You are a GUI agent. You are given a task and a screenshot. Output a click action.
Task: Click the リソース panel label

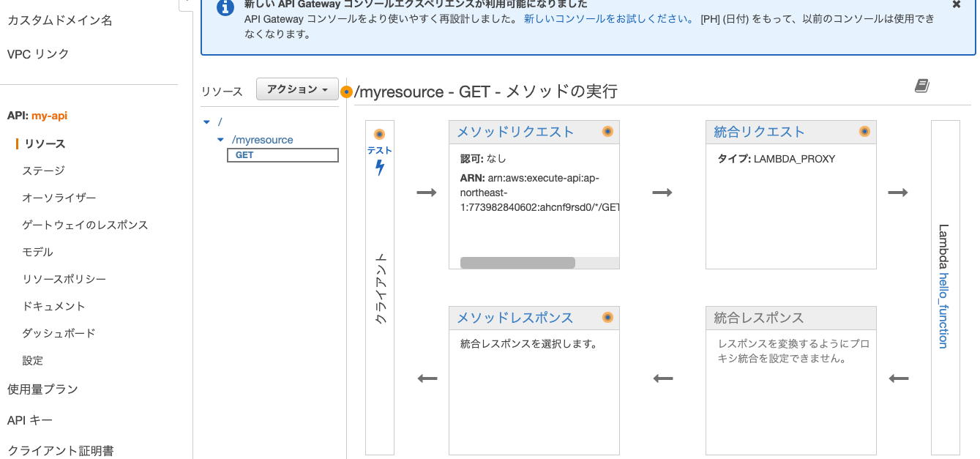pos(222,92)
